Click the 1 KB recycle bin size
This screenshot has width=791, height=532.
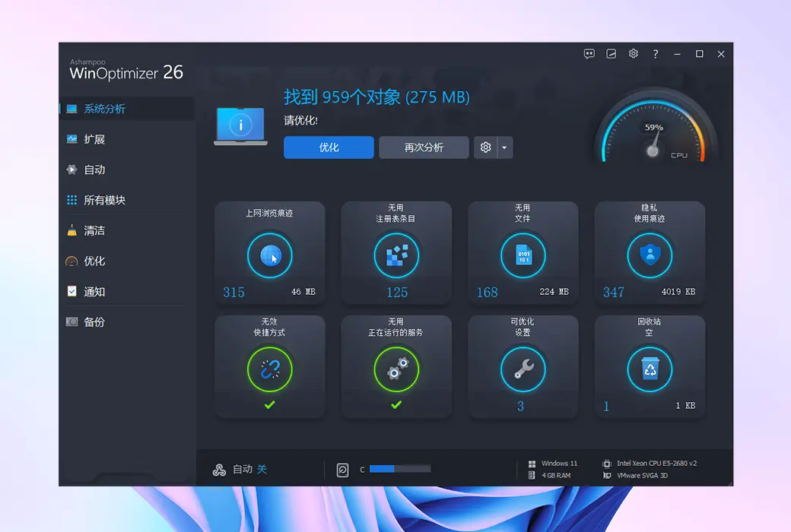[x=685, y=405]
